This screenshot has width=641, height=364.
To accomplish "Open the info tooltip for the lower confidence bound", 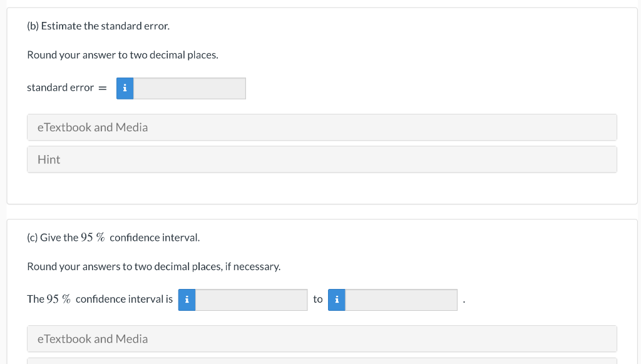I will (187, 300).
